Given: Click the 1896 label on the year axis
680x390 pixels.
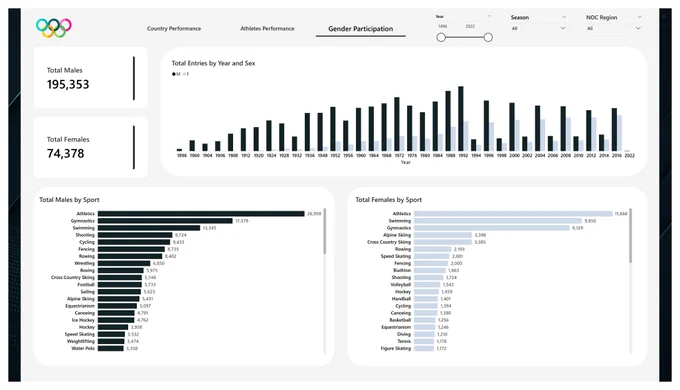Looking at the screenshot, I should (182, 155).
